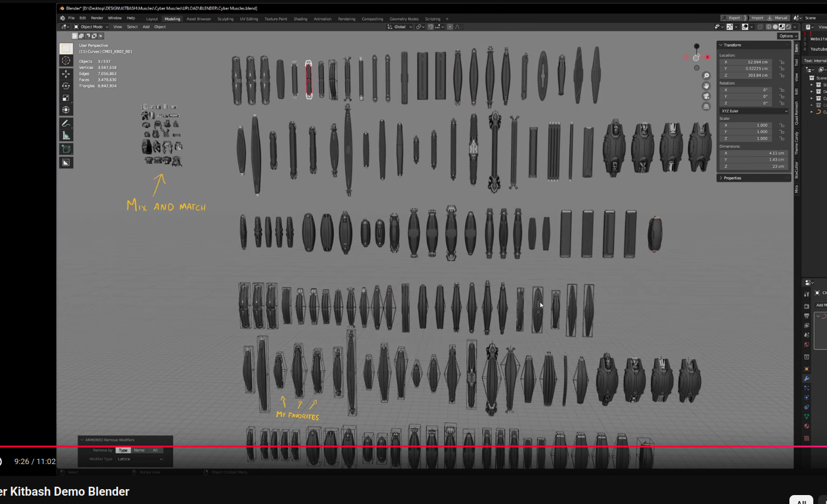Select wireframe viewport shading mode

click(769, 27)
